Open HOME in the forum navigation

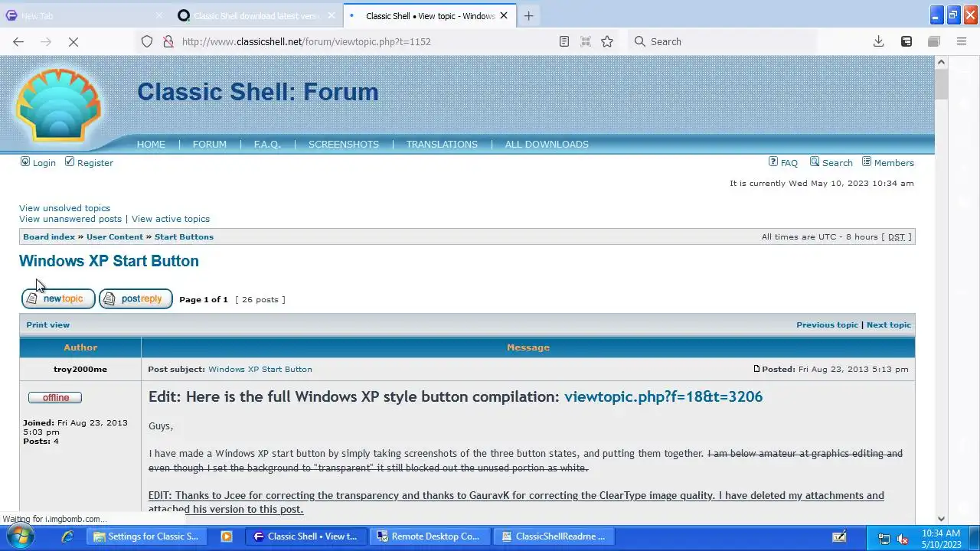(x=151, y=144)
